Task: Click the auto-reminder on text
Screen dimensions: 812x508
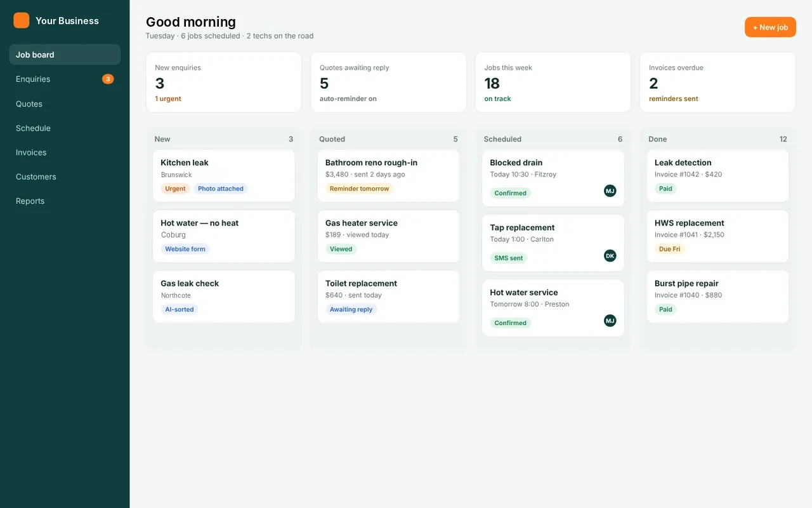Action: tap(348, 99)
